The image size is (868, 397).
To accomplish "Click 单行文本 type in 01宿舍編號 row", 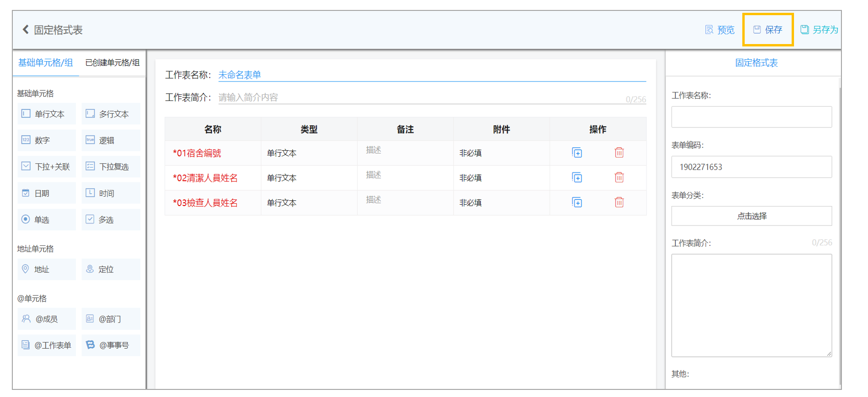I will (282, 153).
